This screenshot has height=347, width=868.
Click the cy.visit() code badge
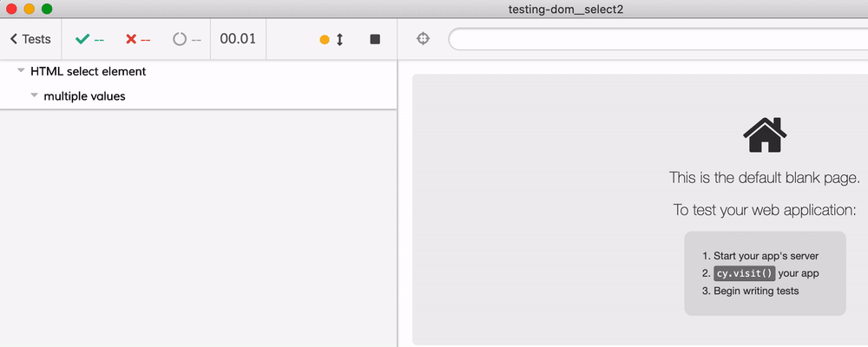(744, 273)
